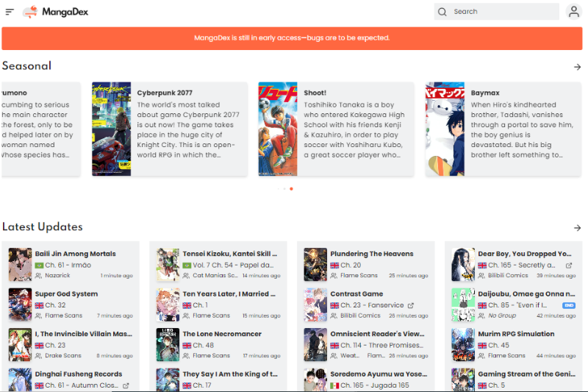Open Ten Years Later, I Married title

pyautogui.click(x=229, y=294)
